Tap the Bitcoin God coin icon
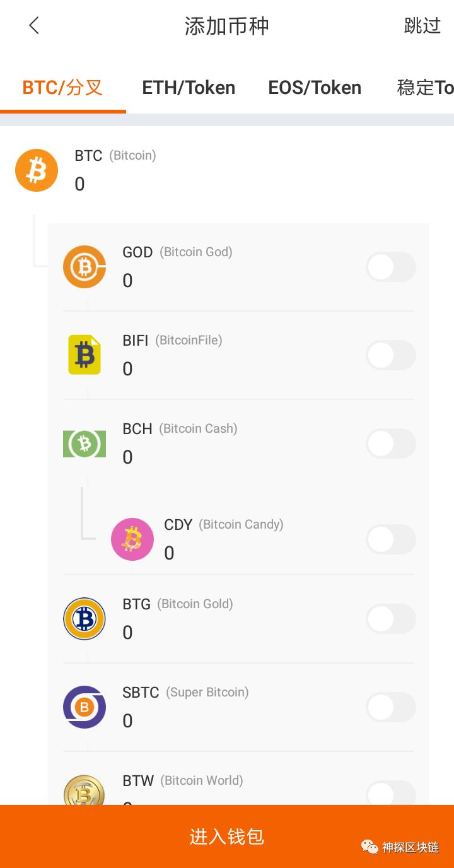The height and width of the screenshot is (868, 454). [x=84, y=267]
